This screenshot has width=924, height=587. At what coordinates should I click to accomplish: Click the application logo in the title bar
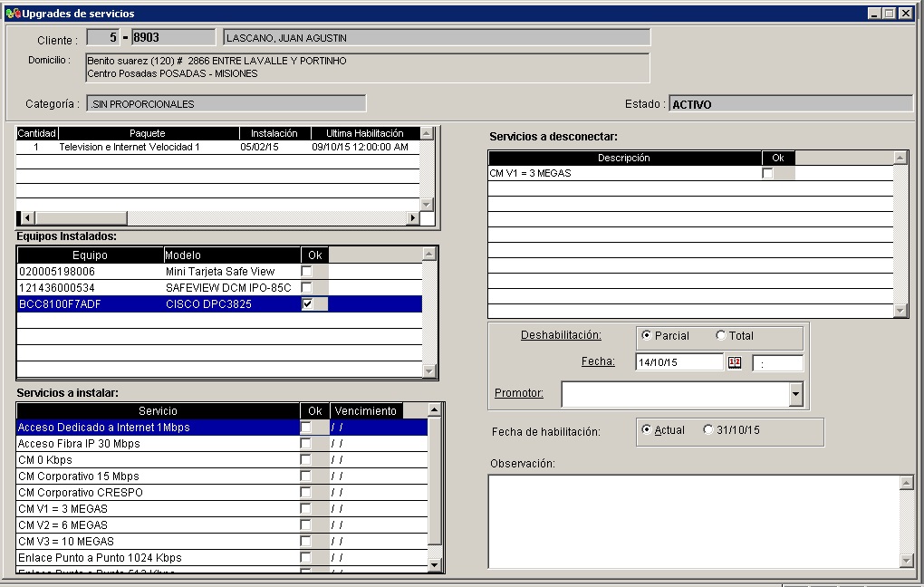click(x=13, y=13)
